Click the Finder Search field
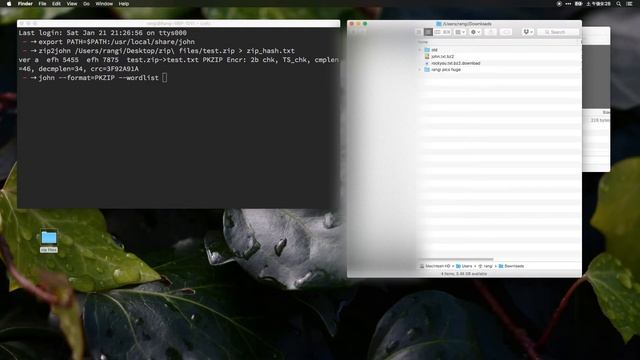This screenshot has height=360, width=640. tap(558, 32)
